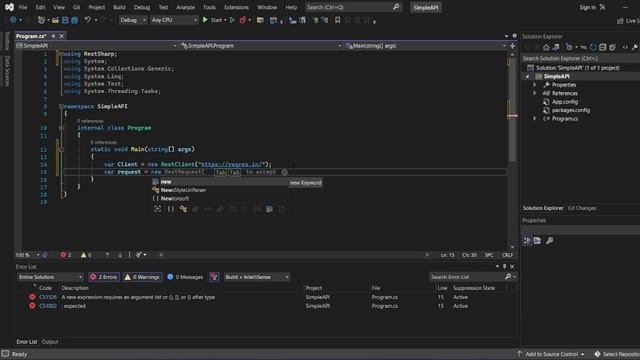Image resolution: width=640 pixels, height=360 pixels.
Task: Open the Build + IntelliSense dropdown
Action: pos(257,277)
